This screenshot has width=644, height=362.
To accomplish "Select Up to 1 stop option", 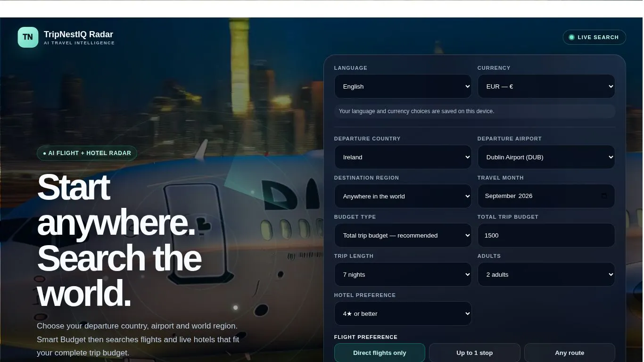I will (x=474, y=353).
